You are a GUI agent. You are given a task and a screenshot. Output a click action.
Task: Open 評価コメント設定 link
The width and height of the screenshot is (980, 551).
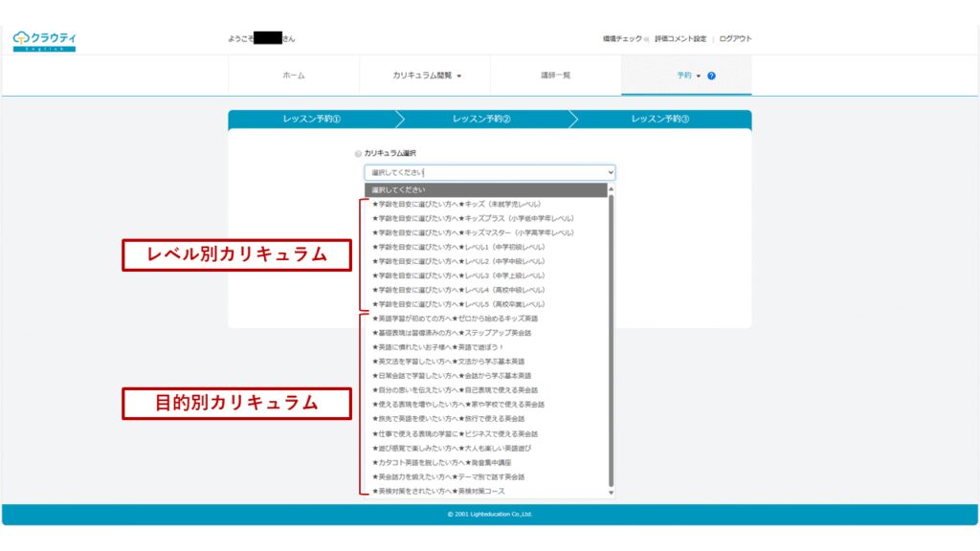pos(680,39)
